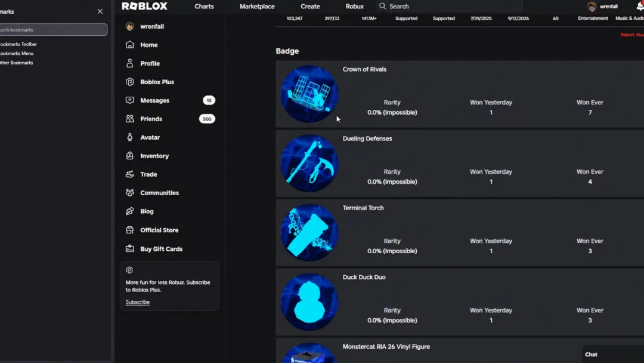Focus the search bookmarks field
The image size is (644, 363).
pos(52,30)
